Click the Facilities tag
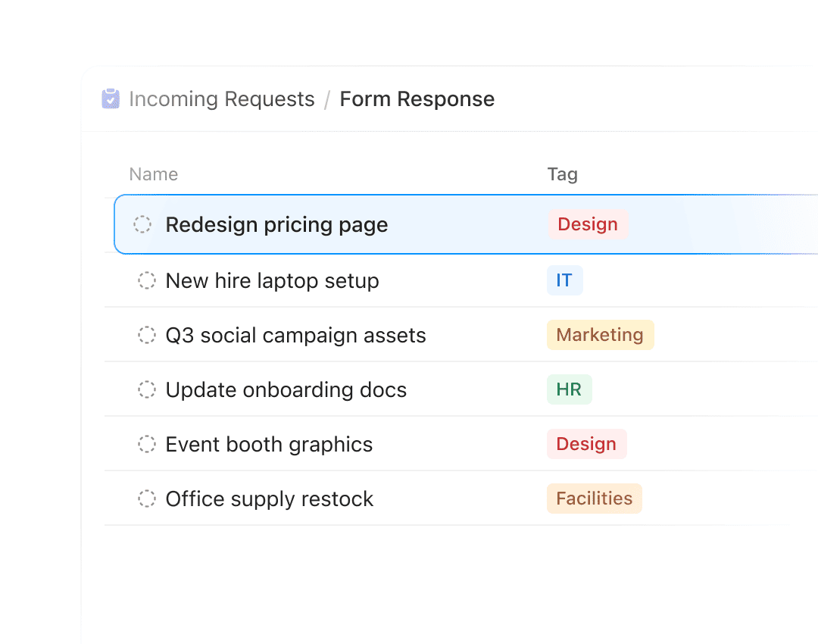 click(x=595, y=499)
